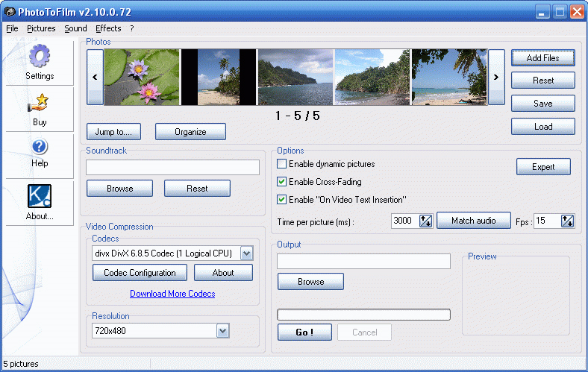Click the Add Files button
Viewport: 588px width, 372px height.
pos(542,58)
